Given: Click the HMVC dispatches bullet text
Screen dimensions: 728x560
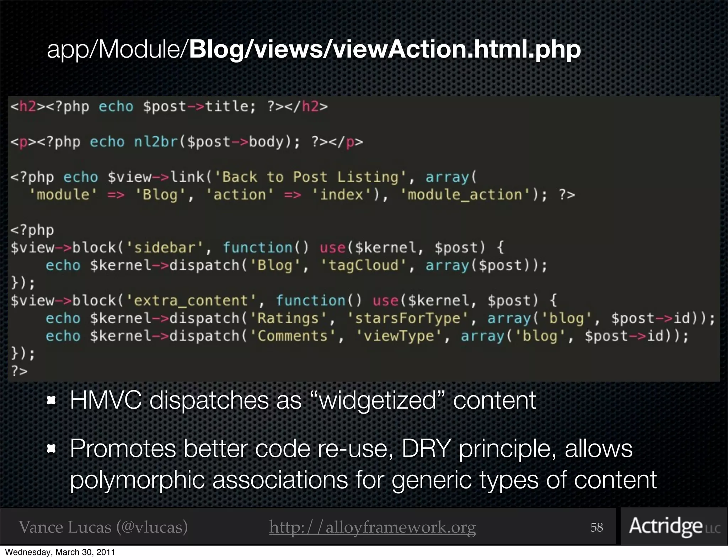Looking at the screenshot, I should click(303, 400).
